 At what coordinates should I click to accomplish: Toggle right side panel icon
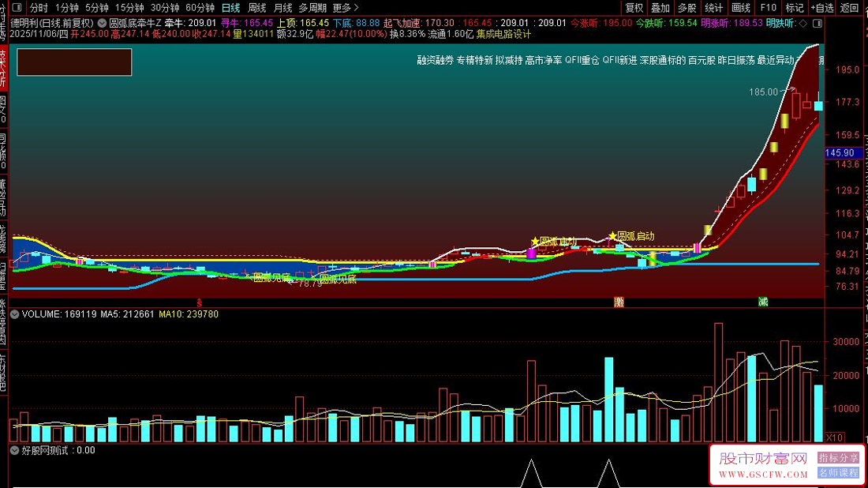(817, 23)
